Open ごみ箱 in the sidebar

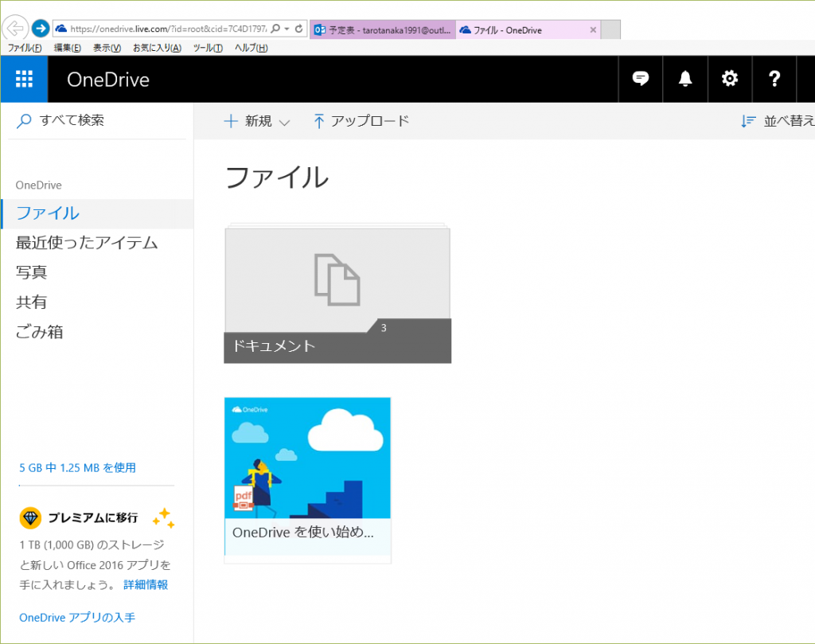(x=40, y=332)
